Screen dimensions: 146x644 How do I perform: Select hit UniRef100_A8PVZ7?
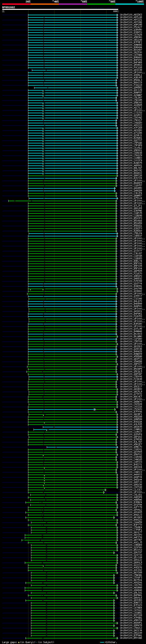131,364
